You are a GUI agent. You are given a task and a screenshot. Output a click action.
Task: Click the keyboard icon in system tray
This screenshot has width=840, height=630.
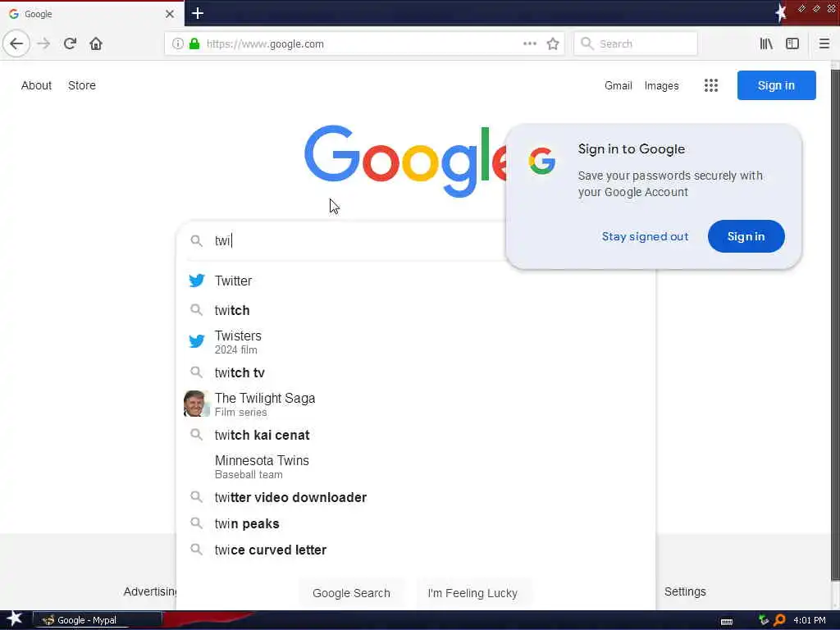pyautogui.click(x=727, y=622)
